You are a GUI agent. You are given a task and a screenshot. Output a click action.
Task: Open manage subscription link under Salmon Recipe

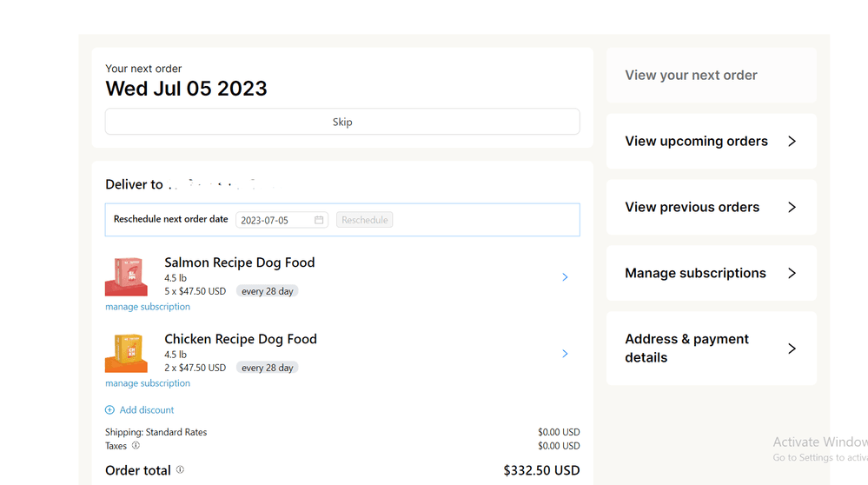click(x=148, y=307)
